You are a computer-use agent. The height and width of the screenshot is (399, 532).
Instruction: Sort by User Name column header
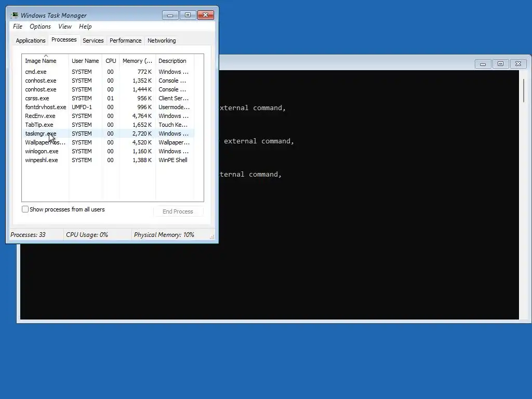[85, 61]
